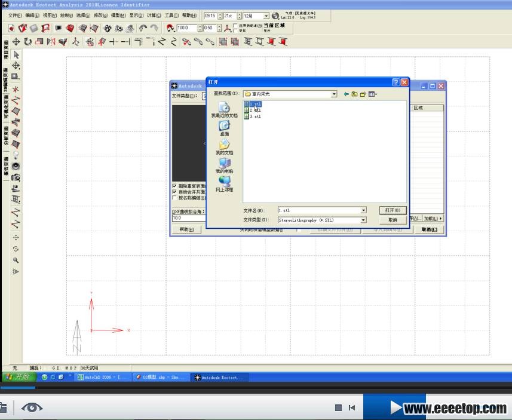The image size is (512, 420).
Task: Select the file 1.stl in the list
Action: point(252,104)
